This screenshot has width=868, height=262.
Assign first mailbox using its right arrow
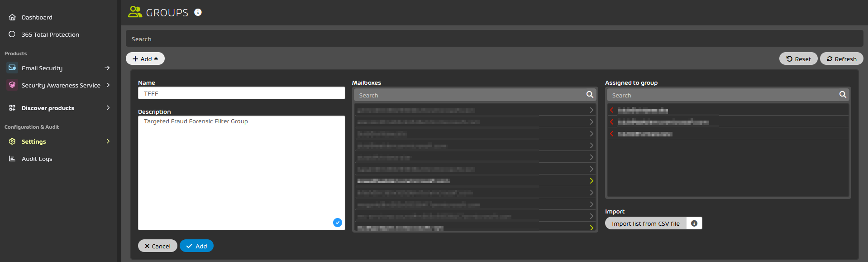pos(591,110)
